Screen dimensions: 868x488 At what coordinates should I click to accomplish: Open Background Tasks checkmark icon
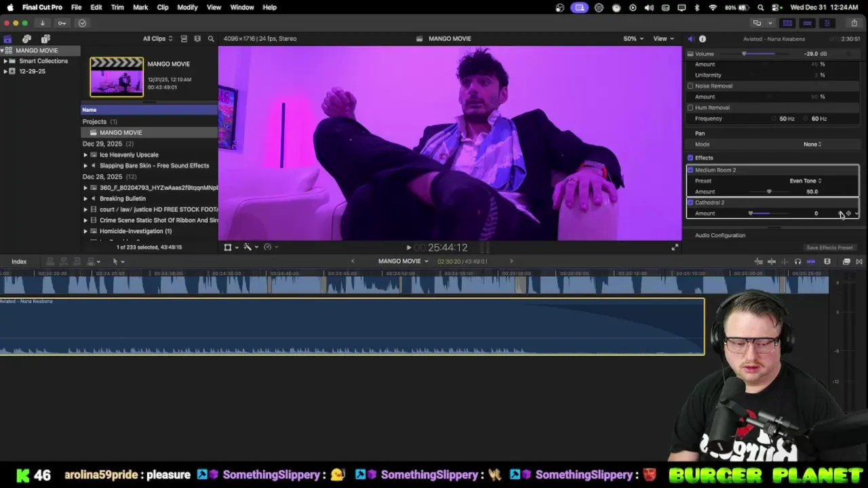[x=82, y=23]
